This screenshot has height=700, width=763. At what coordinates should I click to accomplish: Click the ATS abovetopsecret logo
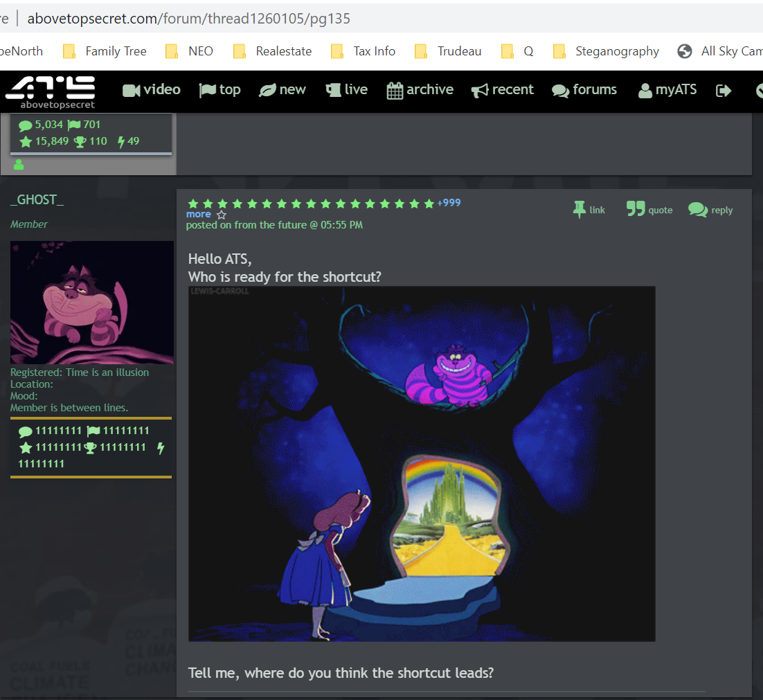[51, 92]
